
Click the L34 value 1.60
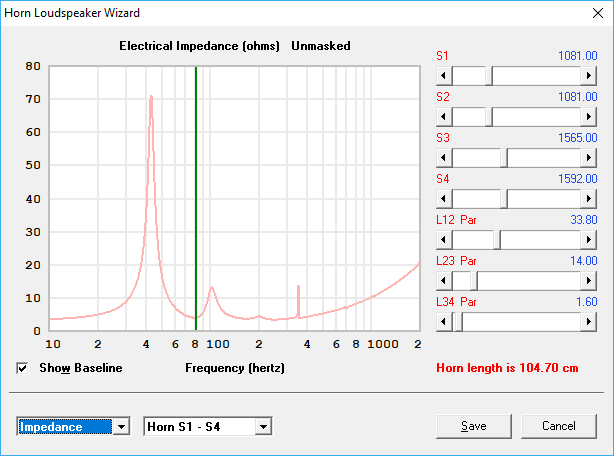click(587, 302)
